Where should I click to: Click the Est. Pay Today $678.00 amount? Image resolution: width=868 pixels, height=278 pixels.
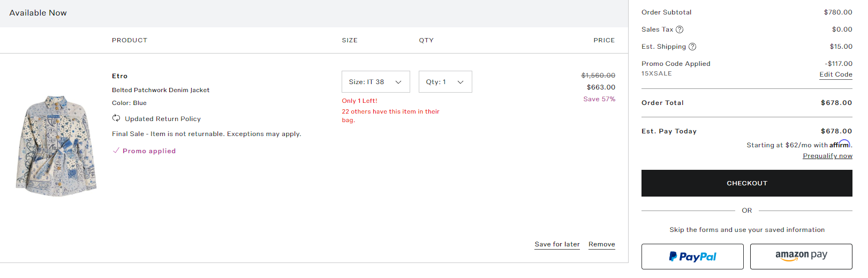(x=836, y=131)
